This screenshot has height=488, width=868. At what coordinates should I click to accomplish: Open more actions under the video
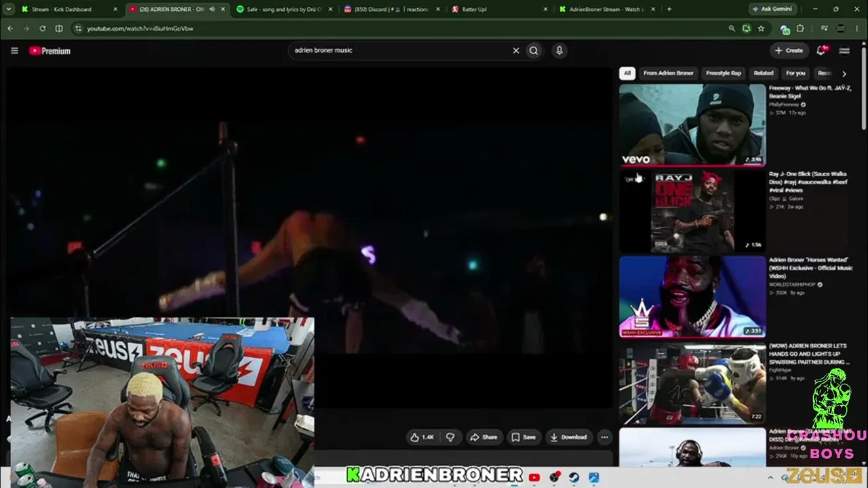604,437
